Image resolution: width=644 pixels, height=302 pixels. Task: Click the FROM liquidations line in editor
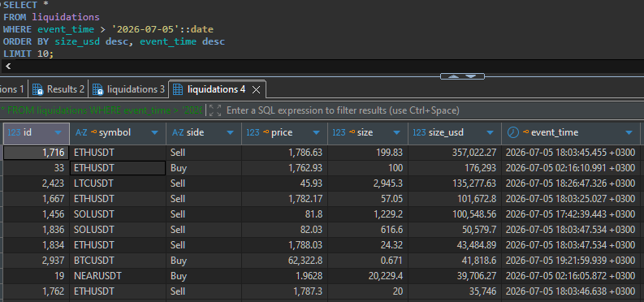click(51, 17)
